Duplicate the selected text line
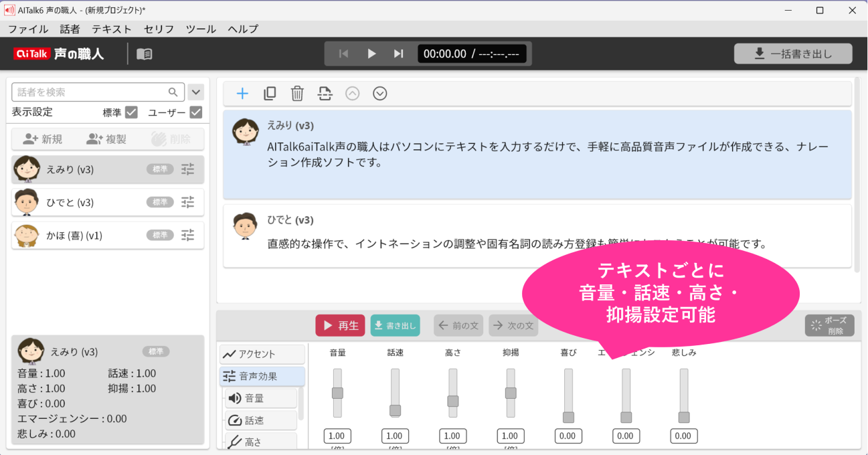The image size is (868, 455). point(270,94)
